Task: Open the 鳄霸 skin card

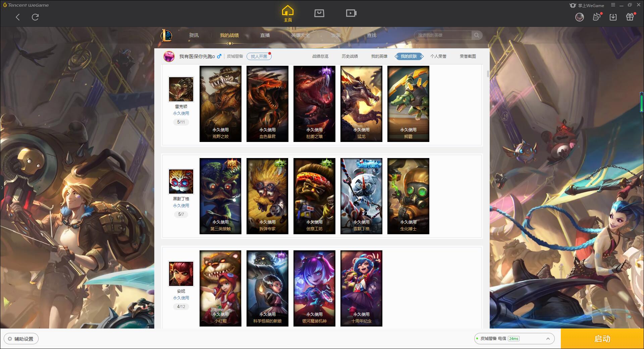Action: tap(408, 104)
